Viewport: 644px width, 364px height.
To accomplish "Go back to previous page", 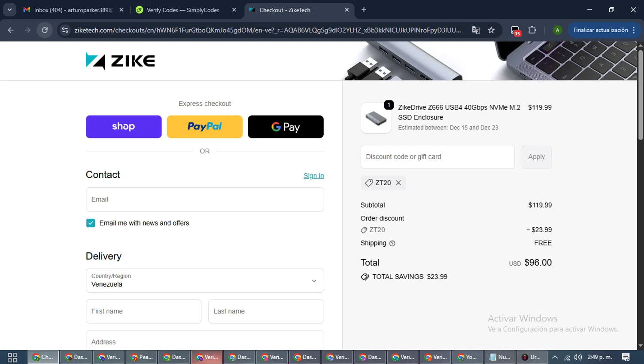I will click(11, 30).
